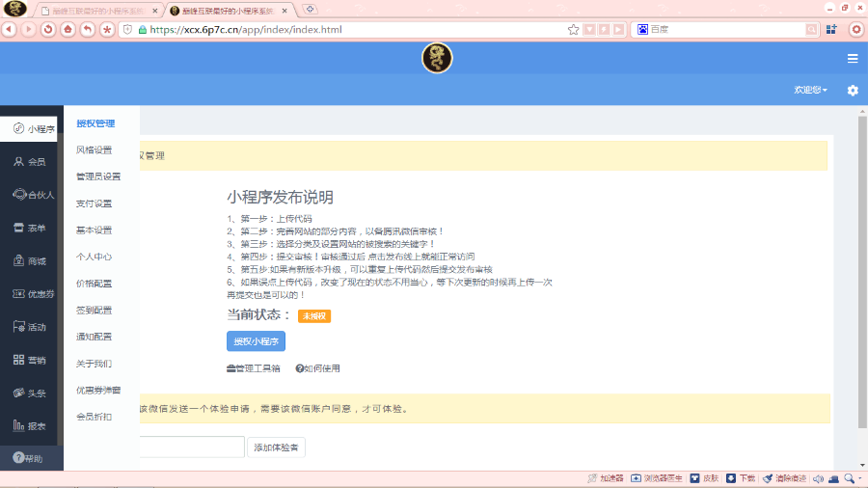Open 支付设置 submenu item
Screen dimensions: 868x488
point(95,203)
